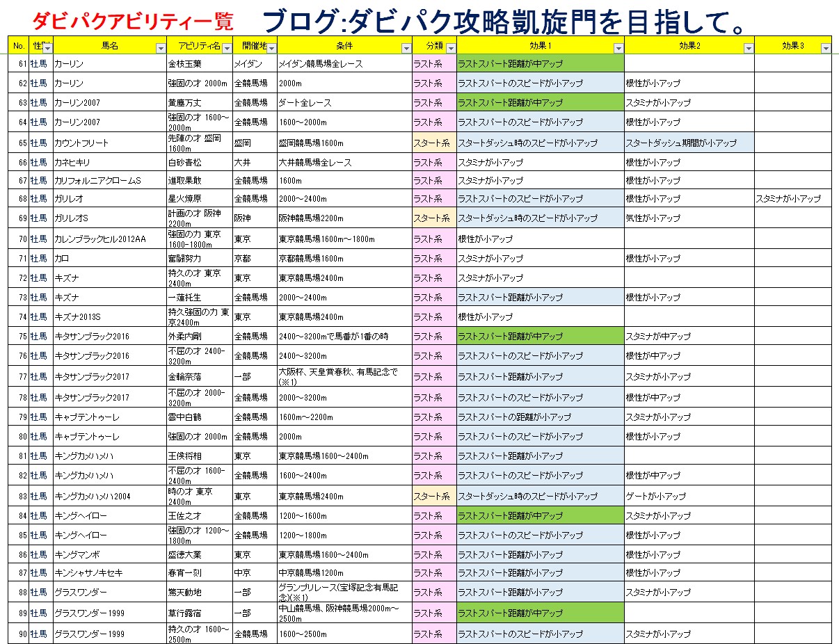Viewport: 839px width, 644px height.
Task: Click the venue cell 京都
Action: (x=255, y=259)
